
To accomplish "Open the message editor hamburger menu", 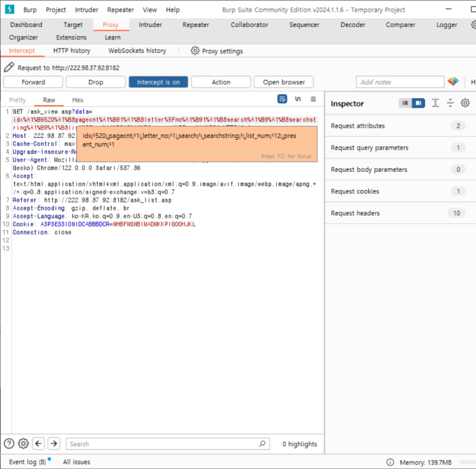I will click(x=313, y=99).
